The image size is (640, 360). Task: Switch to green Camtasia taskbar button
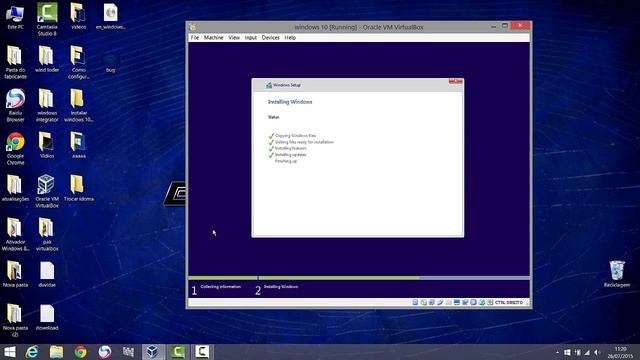(x=178, y=352)
